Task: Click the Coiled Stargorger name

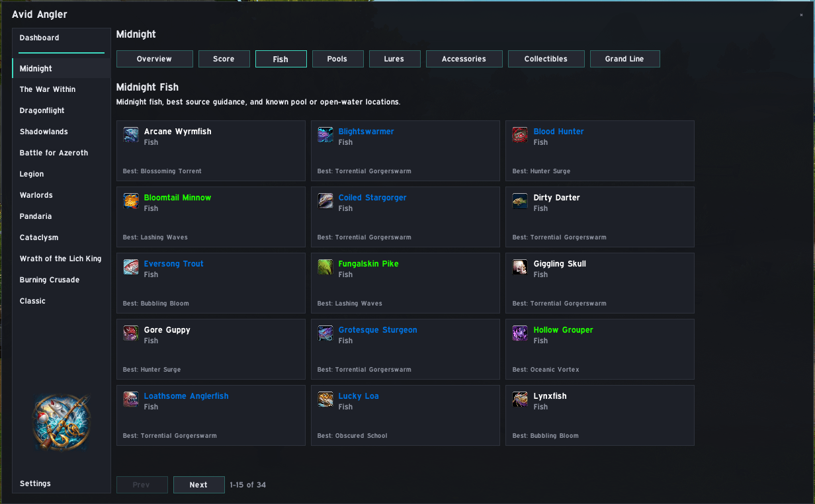Action: [372, 198]
